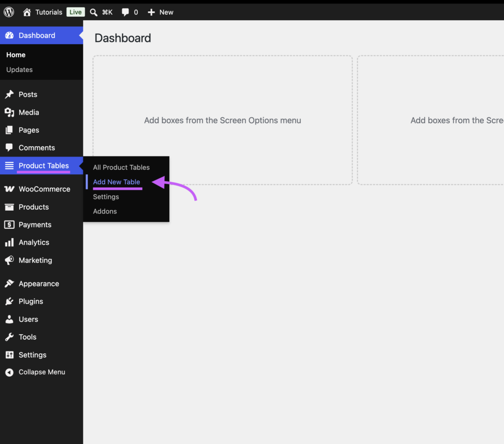Open the New content menu
504x444 pixels.
pos(166,12)
